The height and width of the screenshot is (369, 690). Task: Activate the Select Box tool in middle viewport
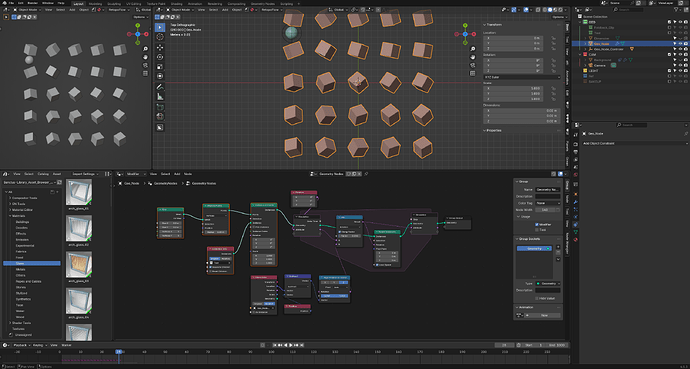[x=160, y=27]
